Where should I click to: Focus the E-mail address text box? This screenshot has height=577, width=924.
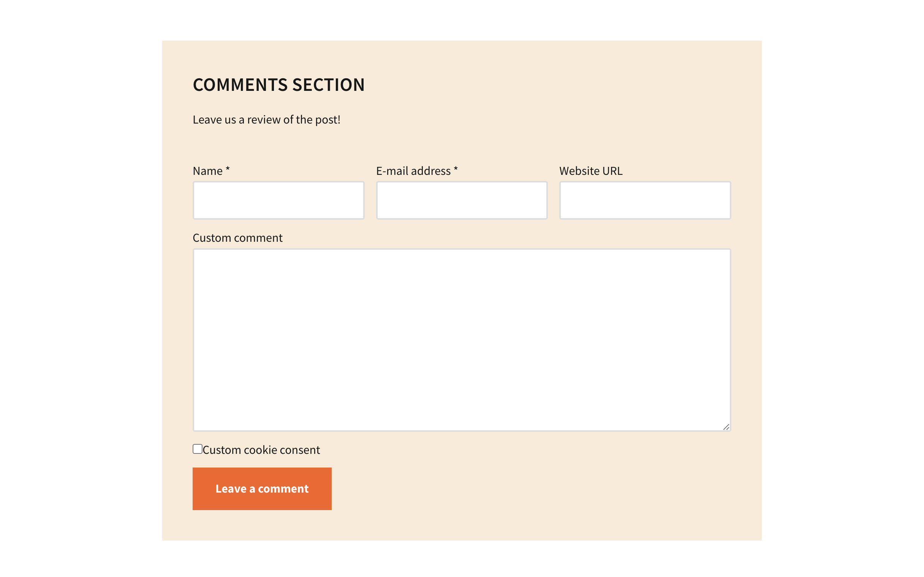coord(462,200)
